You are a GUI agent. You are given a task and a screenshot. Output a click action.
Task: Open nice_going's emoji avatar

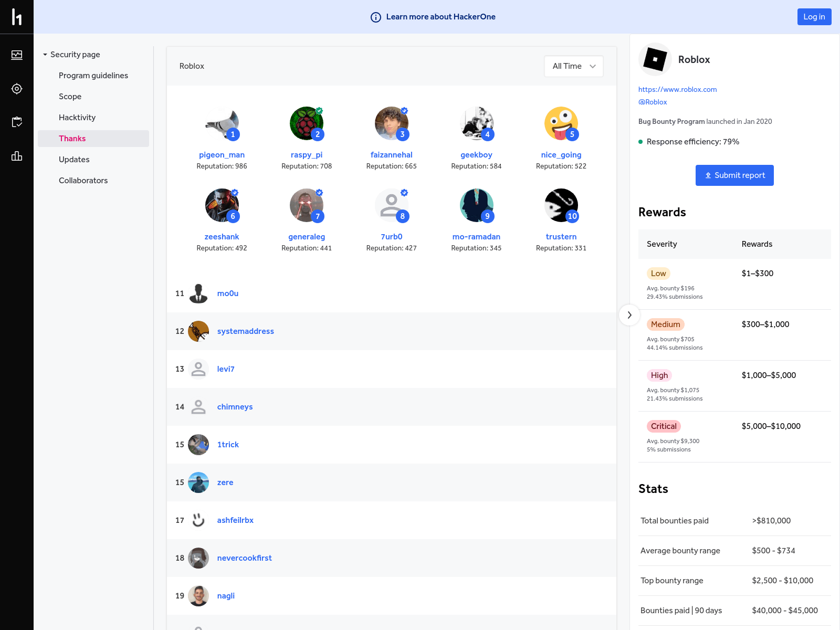[561, 123]
